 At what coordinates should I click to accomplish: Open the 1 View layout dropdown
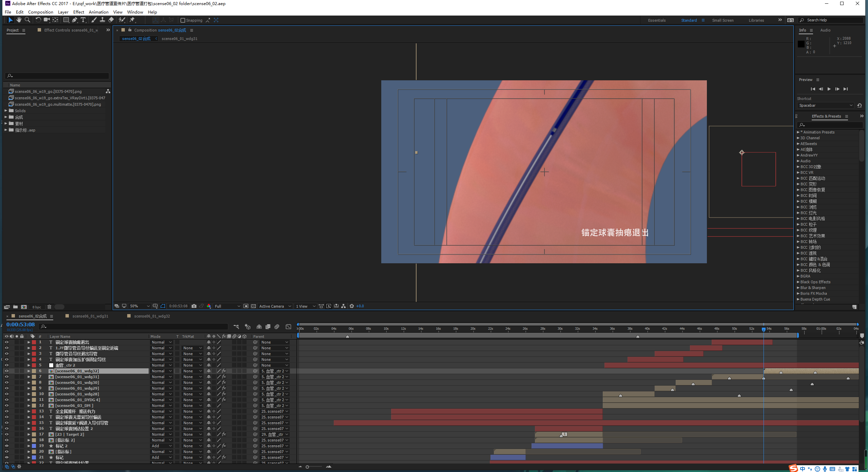click(x=305, y=306)
